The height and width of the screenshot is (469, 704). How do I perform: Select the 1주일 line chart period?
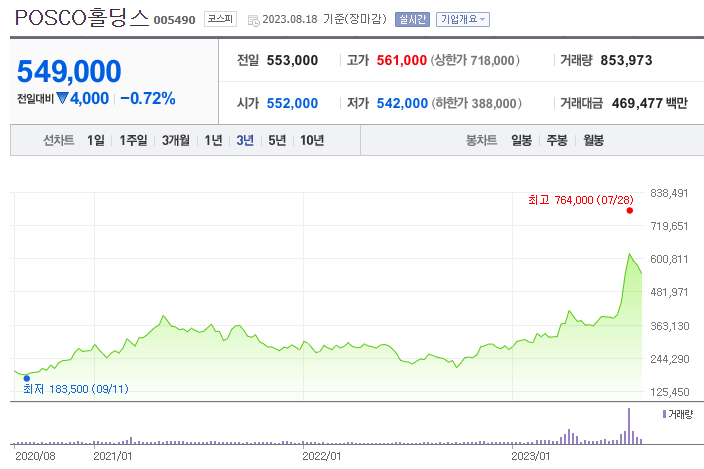133,140
